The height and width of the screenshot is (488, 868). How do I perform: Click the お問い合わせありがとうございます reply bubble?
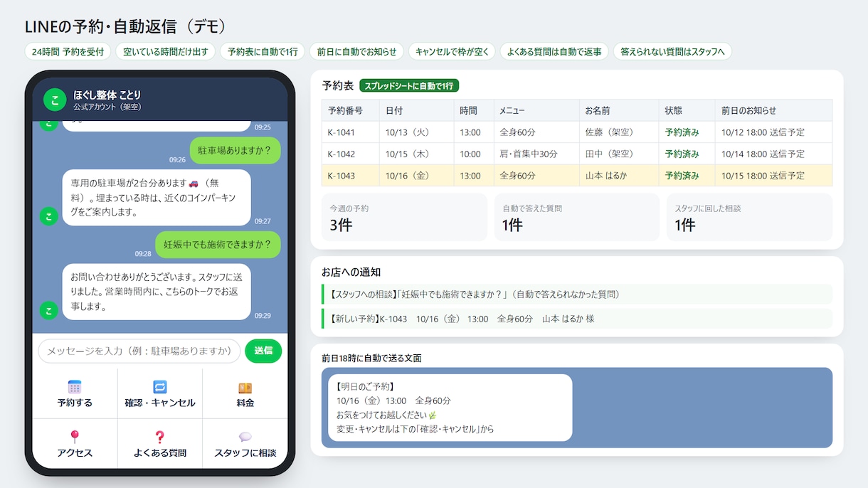pos(157,292)
